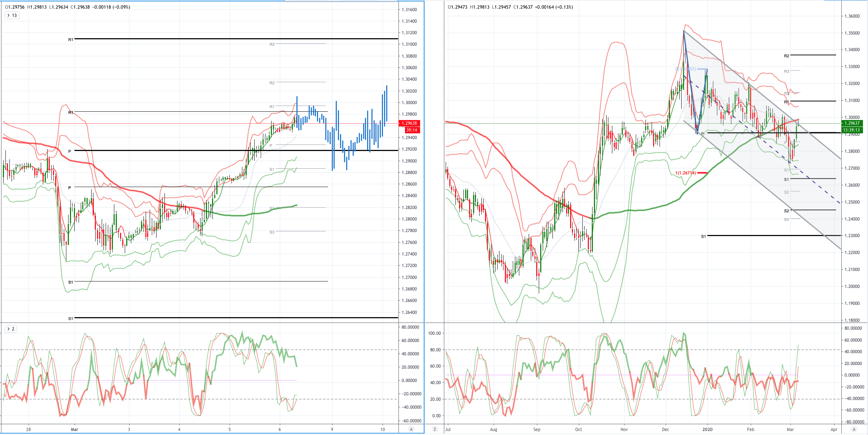Click the 1.18000 level on right price axis

852,320
